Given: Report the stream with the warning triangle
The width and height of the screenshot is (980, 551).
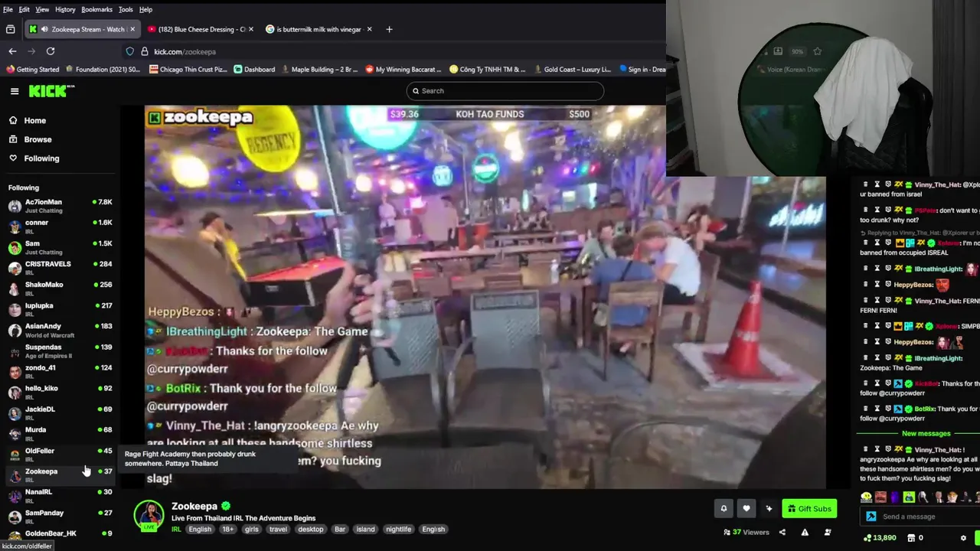Looking at the screenshot, I should coord(805,532).
